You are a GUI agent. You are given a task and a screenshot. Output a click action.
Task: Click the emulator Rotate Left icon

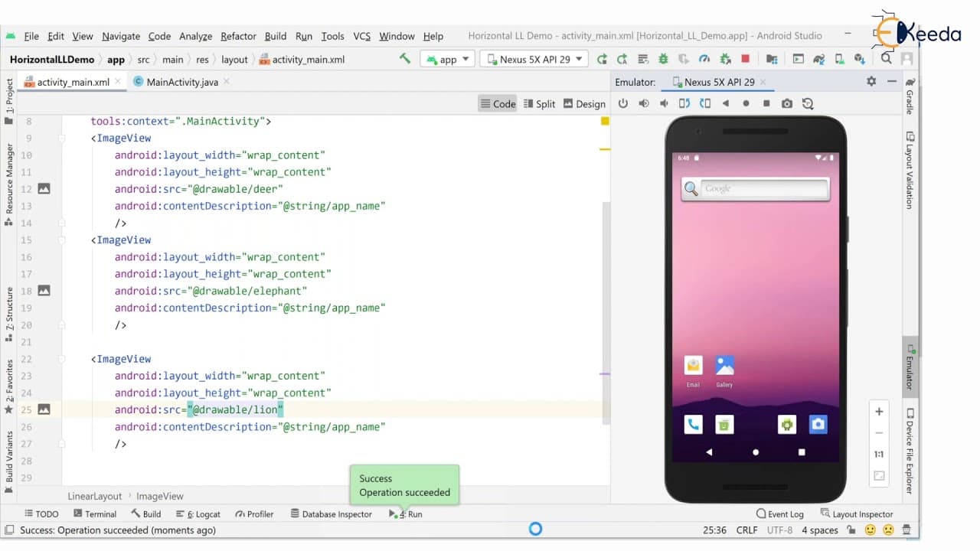(x=684, y=103)
